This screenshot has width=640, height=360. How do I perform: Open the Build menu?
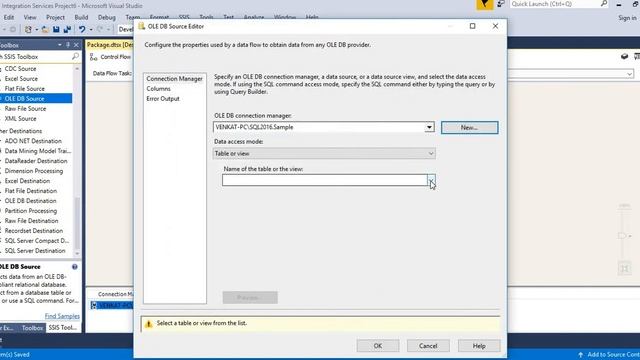coord(81,18)
